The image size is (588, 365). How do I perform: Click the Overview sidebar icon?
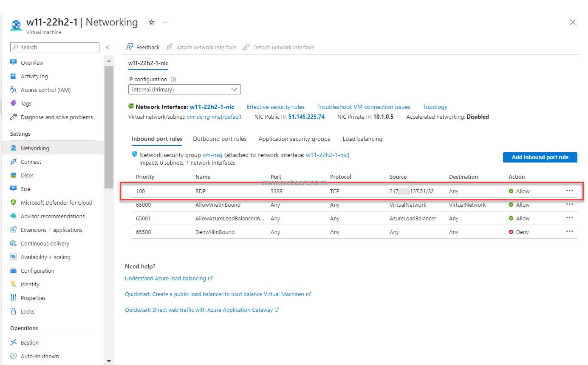pyautogui.click(x=14, y=63)
